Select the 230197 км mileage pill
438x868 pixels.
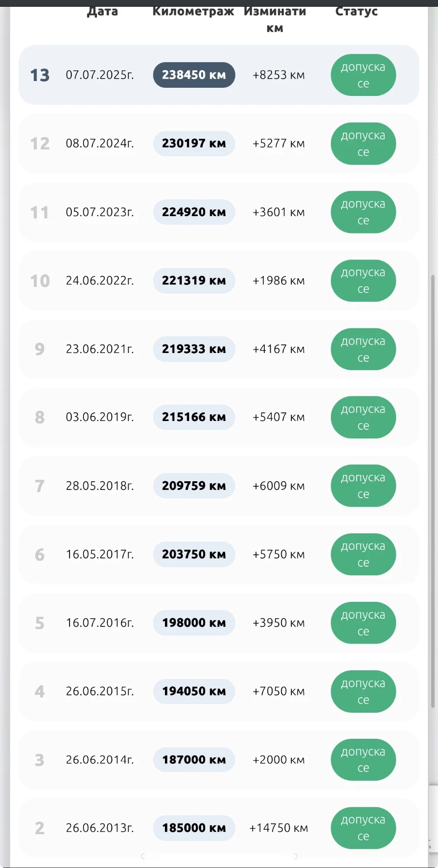pos(194,144)
